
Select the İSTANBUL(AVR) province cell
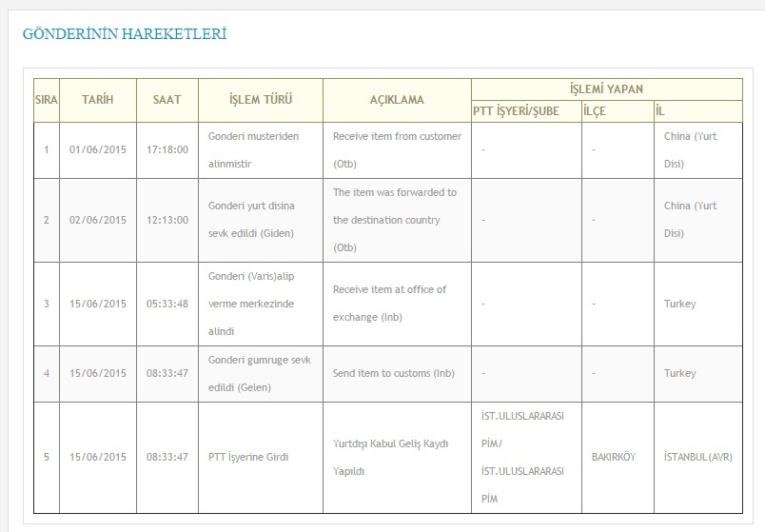click(698, 458)
